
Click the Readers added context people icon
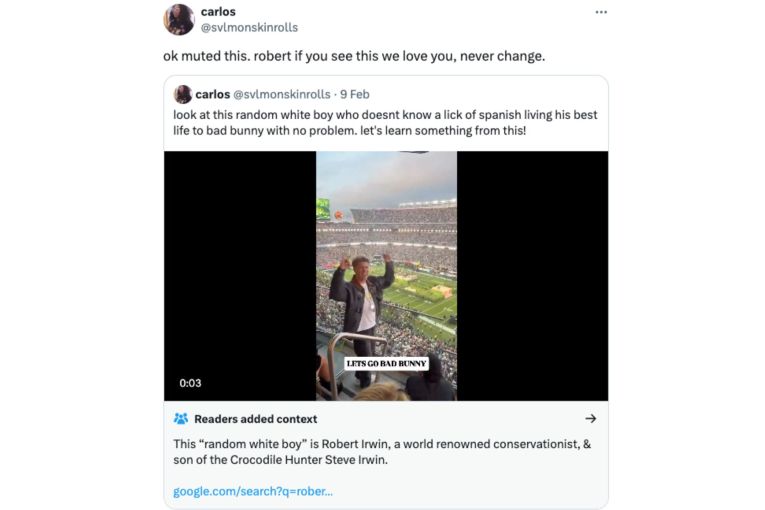tap(181, 419)
